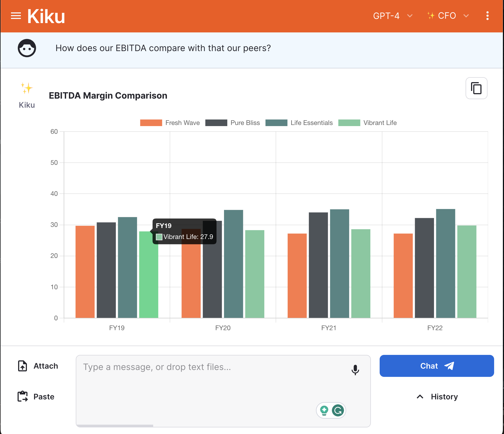Select the user question message bubble
Viewport: 504px width, 434px height.
pos(163,48)
